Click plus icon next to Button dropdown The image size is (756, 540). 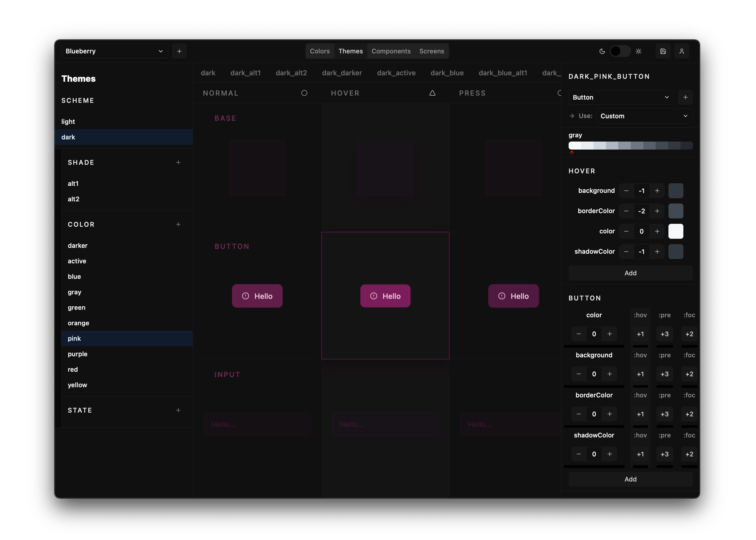pos(685,97)
